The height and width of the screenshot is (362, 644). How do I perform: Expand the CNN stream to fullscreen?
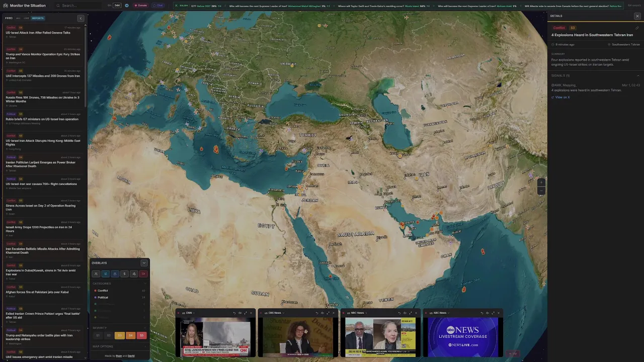[246, 313]
